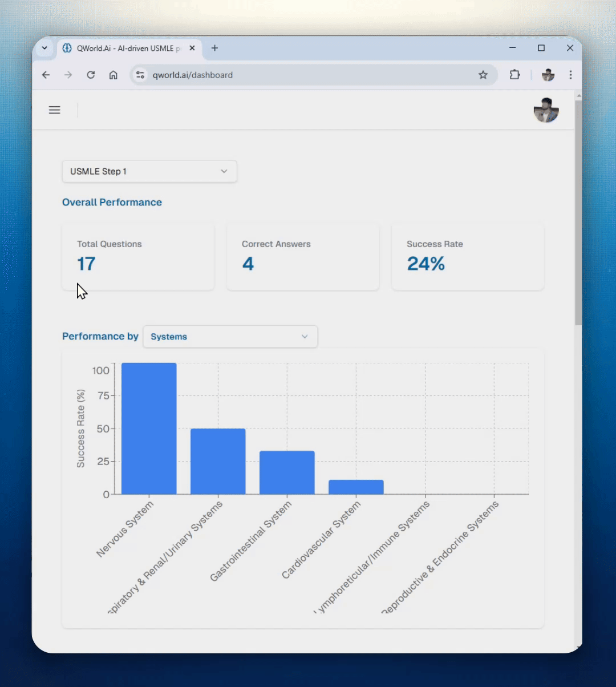Open the hamburger sidebar menu
The width and height of the screenshot is (616, 687).
click(54, 110)
